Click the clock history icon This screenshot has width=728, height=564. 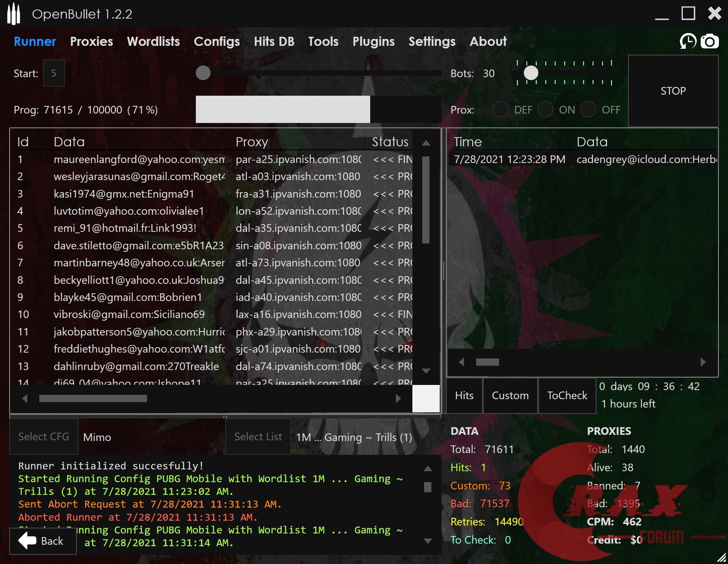click(688, 41)
